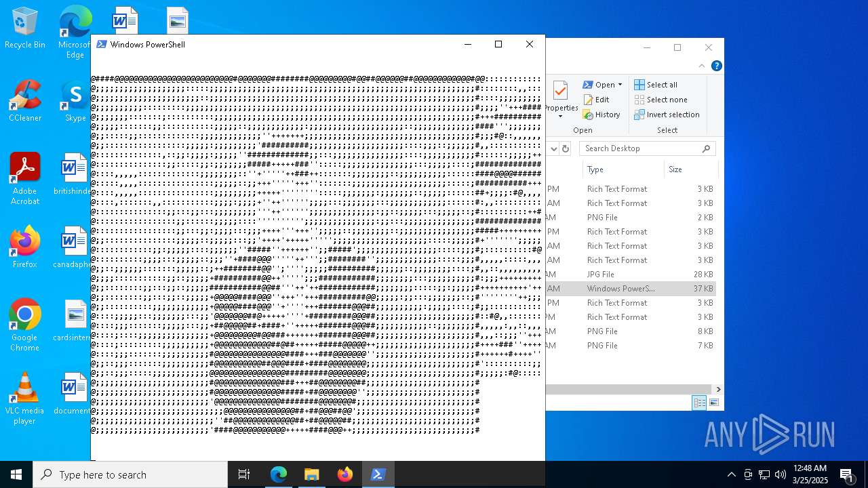Open Skype desktop shortcut
This screenshot has width=868, height=488.
[75, 102]
